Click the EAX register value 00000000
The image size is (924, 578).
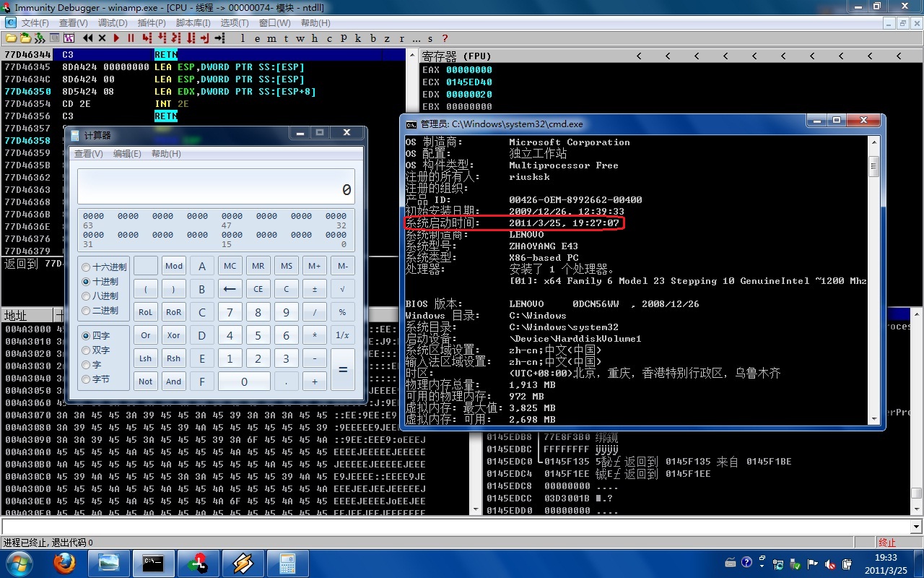click(469, 70)
